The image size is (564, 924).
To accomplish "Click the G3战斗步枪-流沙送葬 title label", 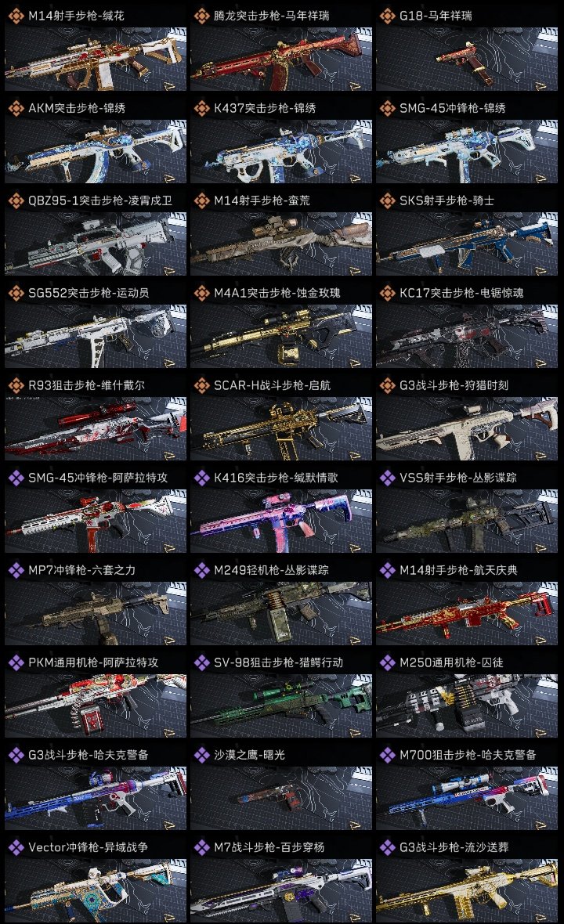I will click(x=454, y=847).
